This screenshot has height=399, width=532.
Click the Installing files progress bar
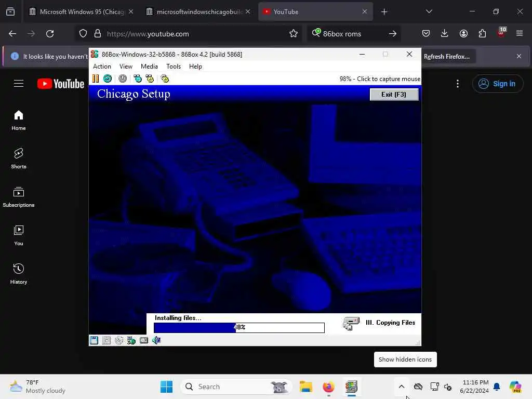pos(239,327)
